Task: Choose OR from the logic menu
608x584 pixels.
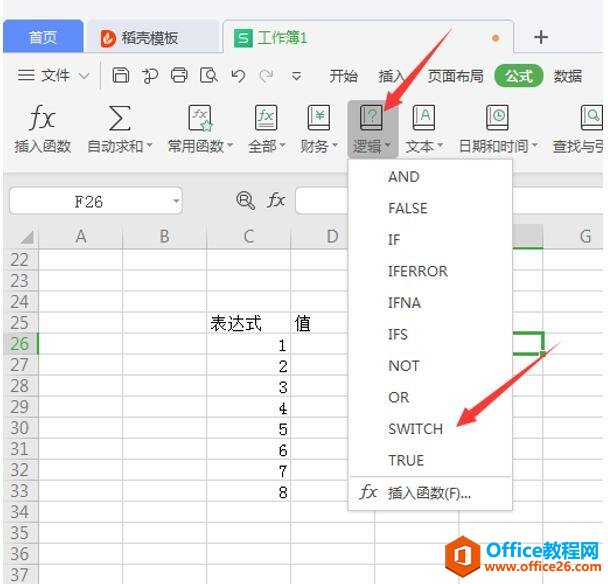Action: tap(430, 397)
